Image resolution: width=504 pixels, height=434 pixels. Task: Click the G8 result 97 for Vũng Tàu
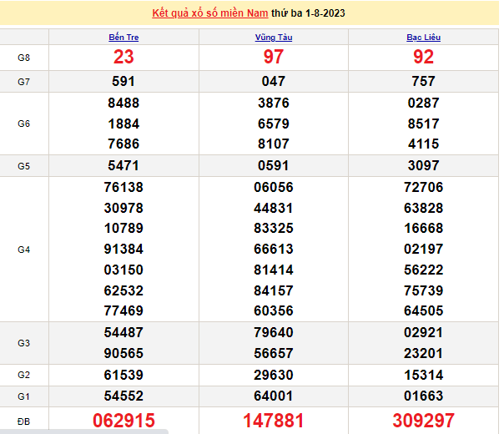point(274,57)
